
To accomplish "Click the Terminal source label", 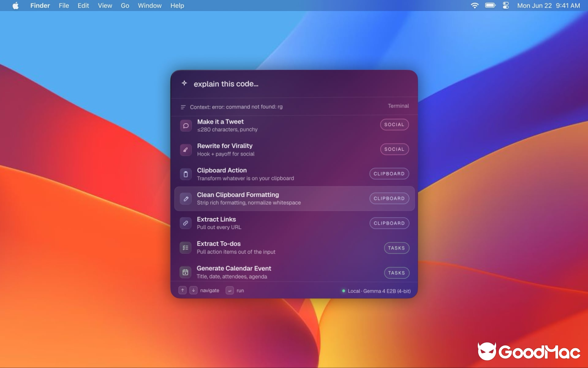I will (398, 106).
